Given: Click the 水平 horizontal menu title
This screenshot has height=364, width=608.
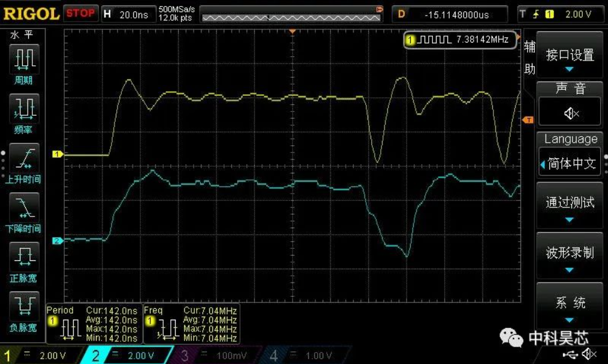Looking at the screenshot, I should coord(22,35).
